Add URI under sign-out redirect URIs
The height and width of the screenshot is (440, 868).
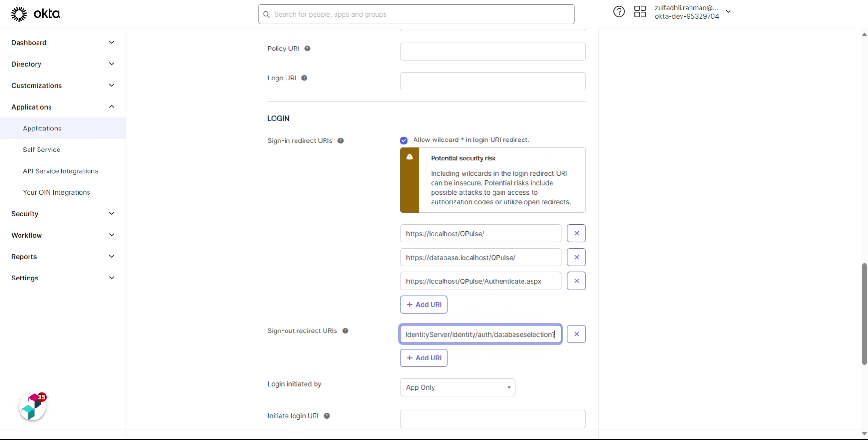(424, 358)
